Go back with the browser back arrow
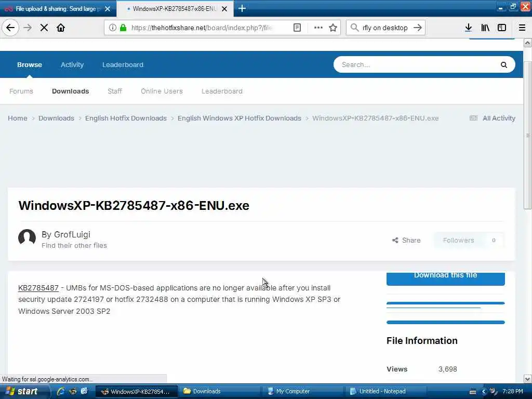This screenshot has width=532, height=399. (x=10, y=28)
